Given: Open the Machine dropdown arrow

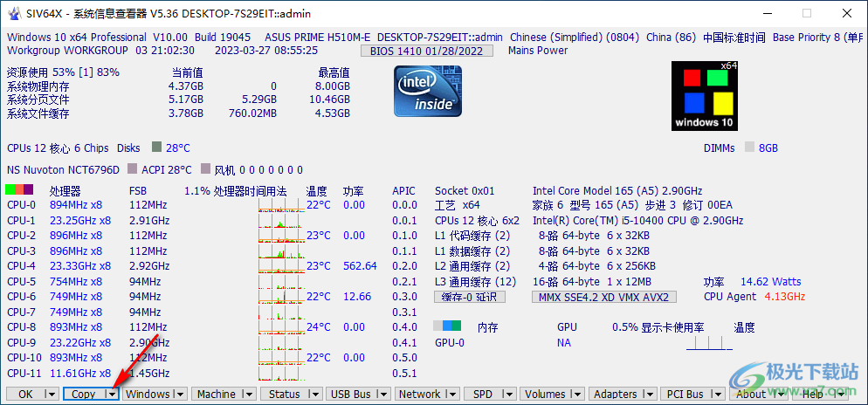Looking at the screenshot, I should 250,394.
